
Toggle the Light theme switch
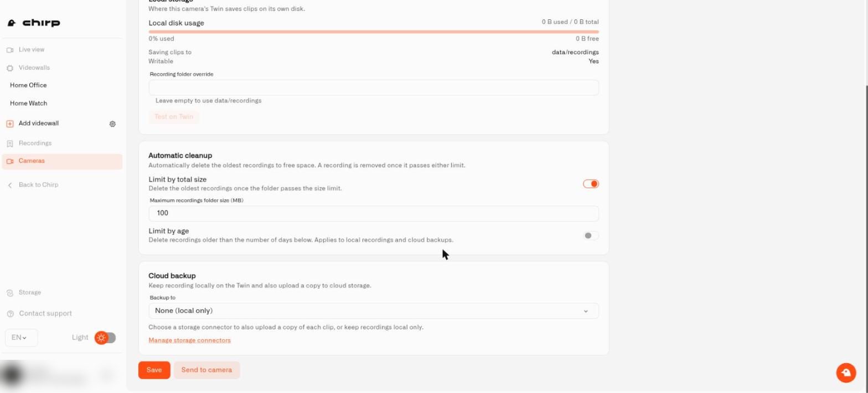[x=105, y=338]
